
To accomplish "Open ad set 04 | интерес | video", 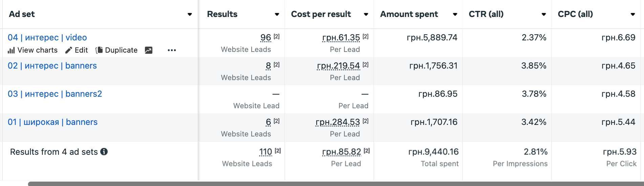I will pyautogui.click(x=47, y=37).
